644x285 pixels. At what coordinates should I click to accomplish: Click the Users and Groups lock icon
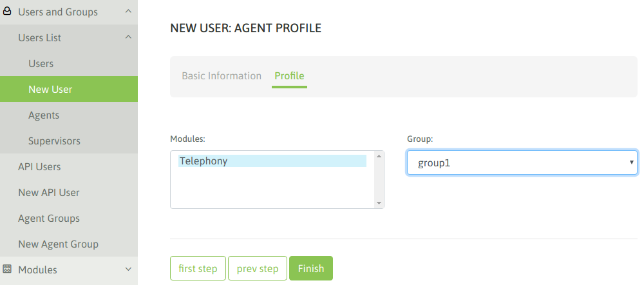[7, 12]
